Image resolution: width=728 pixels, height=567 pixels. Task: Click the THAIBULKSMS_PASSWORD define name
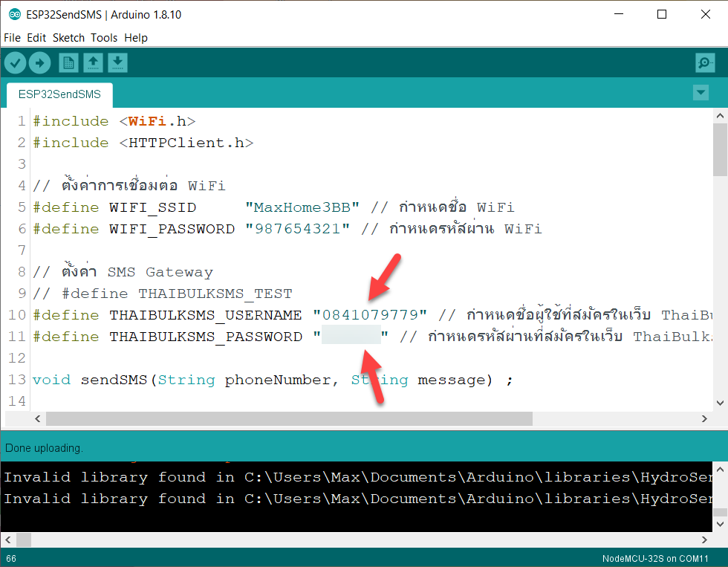coord(206,337)
